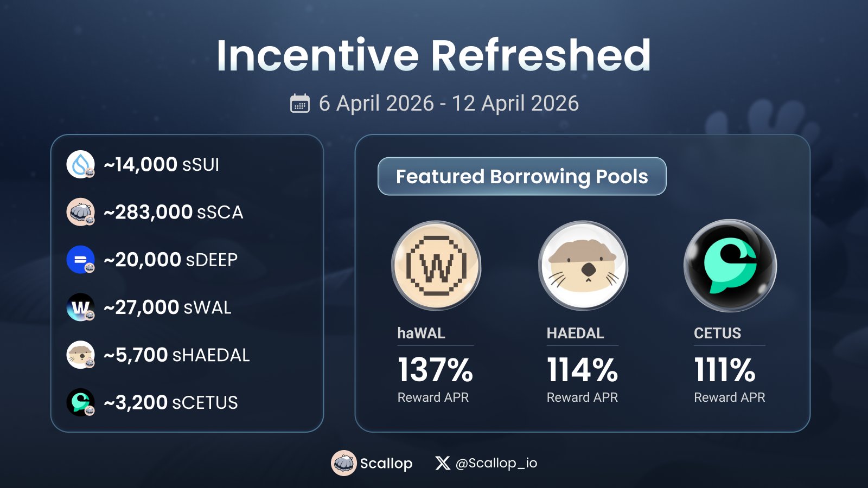Click the green sCETUS token icon
This screenshot has height=488, width=868.
pyautogui.click(x=80, y=402)
